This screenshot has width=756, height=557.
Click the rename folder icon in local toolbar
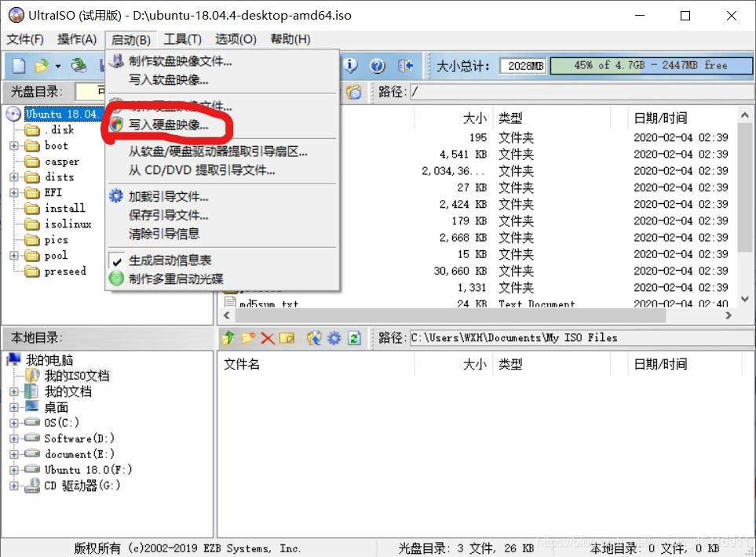[287, 338]
